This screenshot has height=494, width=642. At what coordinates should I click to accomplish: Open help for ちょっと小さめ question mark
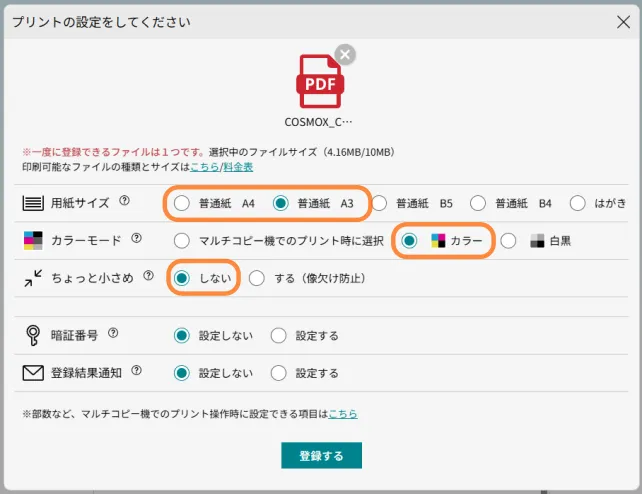point(149,275)
